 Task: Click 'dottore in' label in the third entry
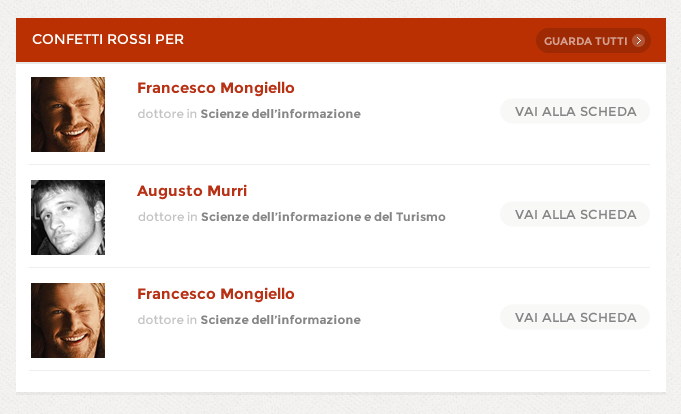coord(167,320)
